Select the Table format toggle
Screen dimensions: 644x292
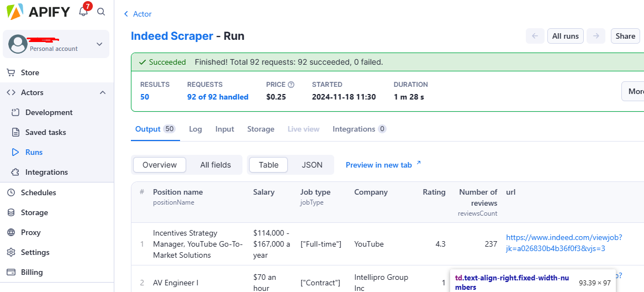[268, 165]
